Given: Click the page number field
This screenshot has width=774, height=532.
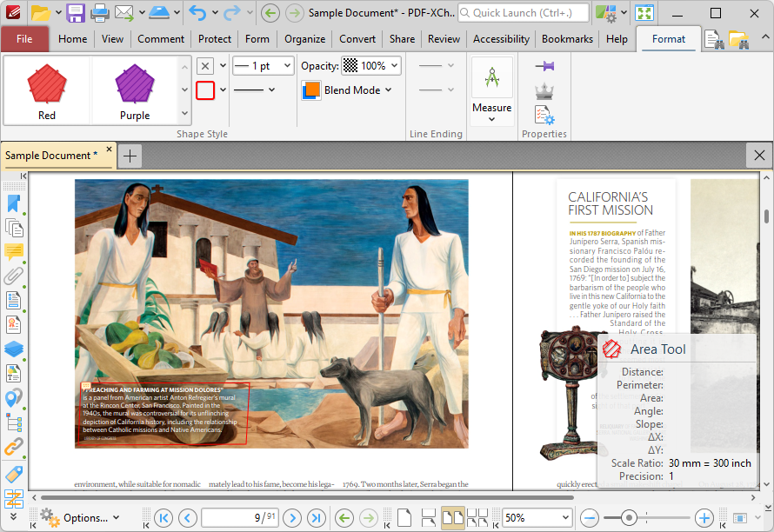Looking at the screenshot, I should [x=240, y=518].
